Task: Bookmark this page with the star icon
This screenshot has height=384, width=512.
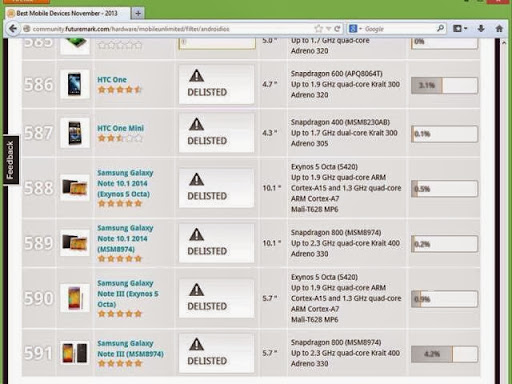Action: tap(319, 29)
